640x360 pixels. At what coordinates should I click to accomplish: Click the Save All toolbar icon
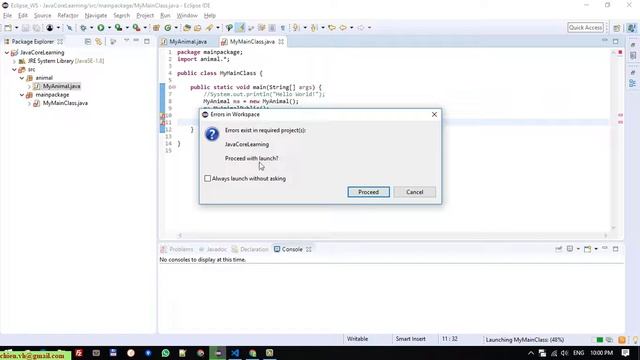click(x=36, y=28)
